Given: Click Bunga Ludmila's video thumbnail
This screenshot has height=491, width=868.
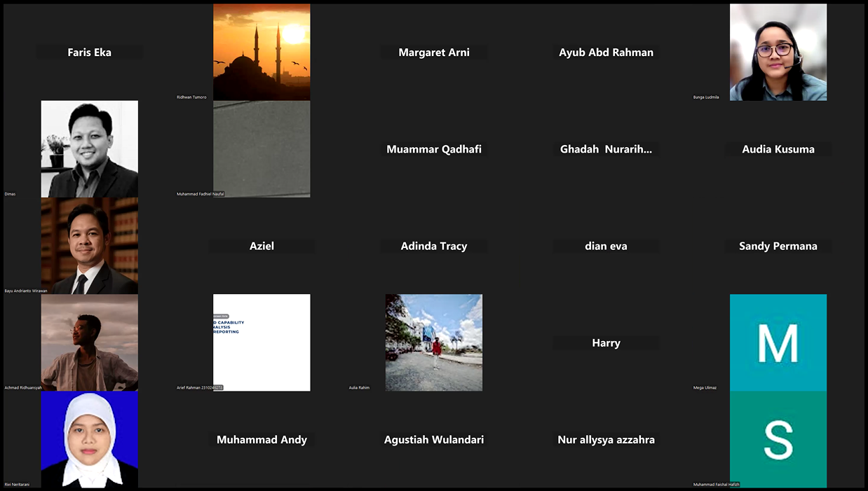Looking at the screenshot, I should pyautogui.click(x=778, y=53).
